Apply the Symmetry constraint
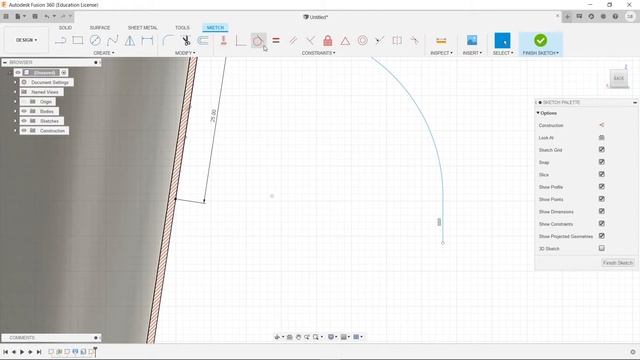 [397, 40]
